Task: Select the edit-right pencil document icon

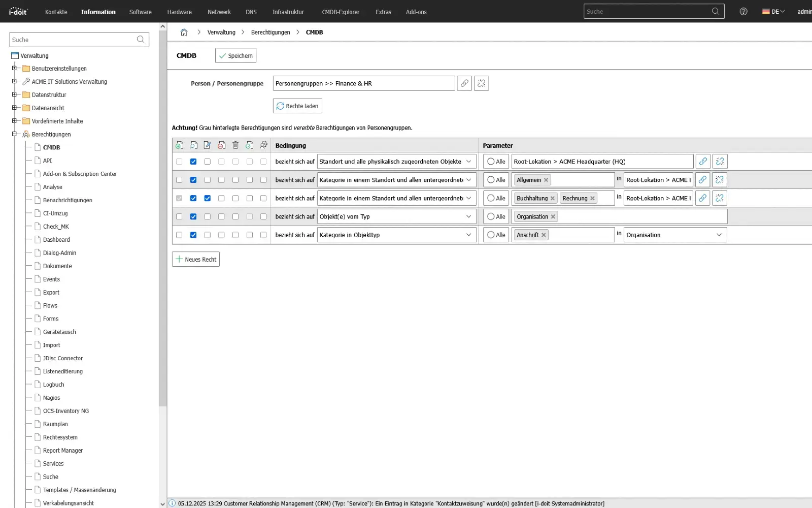Action: 207,145
